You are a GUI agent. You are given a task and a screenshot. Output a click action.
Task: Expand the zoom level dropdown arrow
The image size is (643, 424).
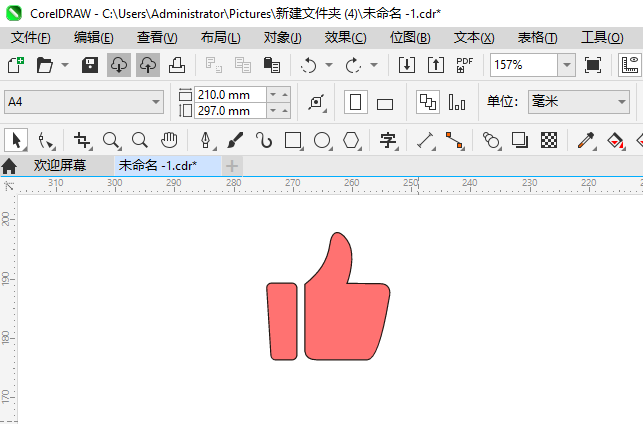pos(567,65)
